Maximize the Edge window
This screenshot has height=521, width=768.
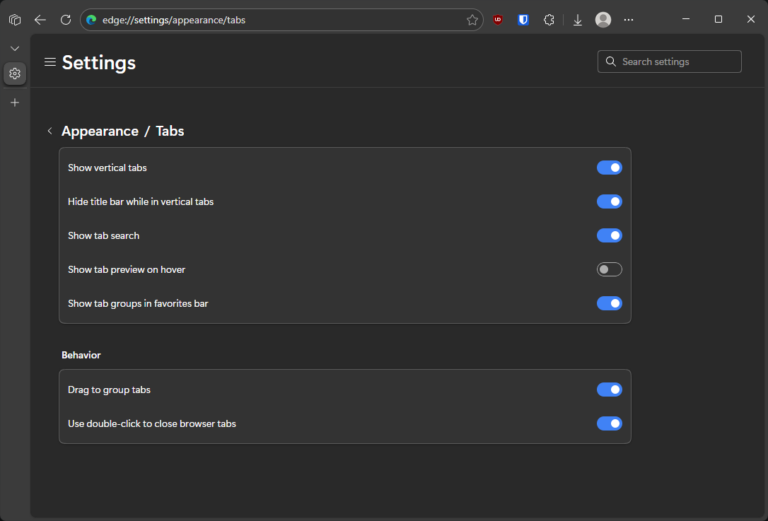718,19
